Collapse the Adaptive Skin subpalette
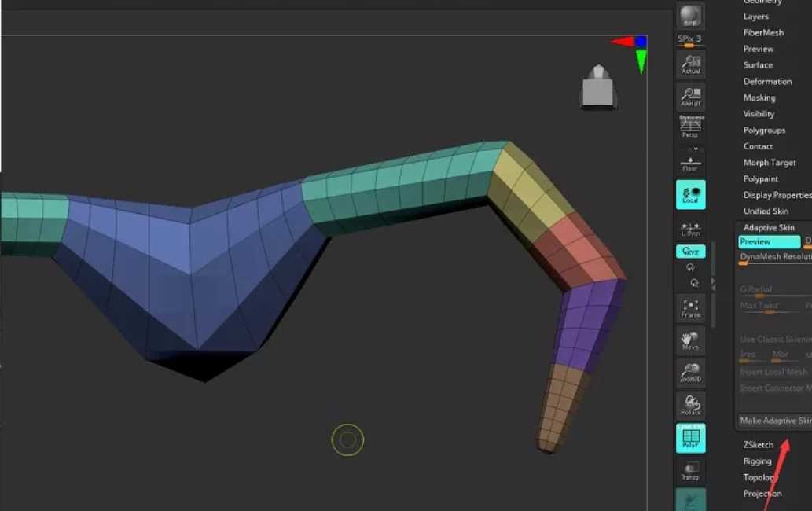Screen dimensions: 812x511 pos(769,228)
